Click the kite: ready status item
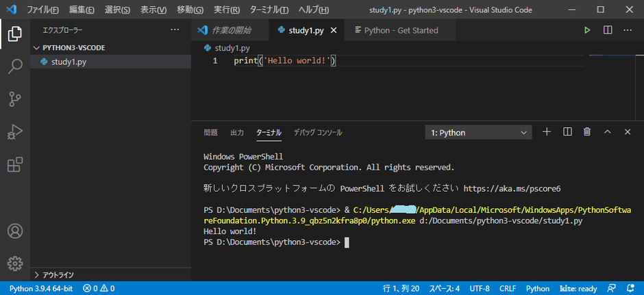Viewport: 644px width, 295px height. click(579, 288)
